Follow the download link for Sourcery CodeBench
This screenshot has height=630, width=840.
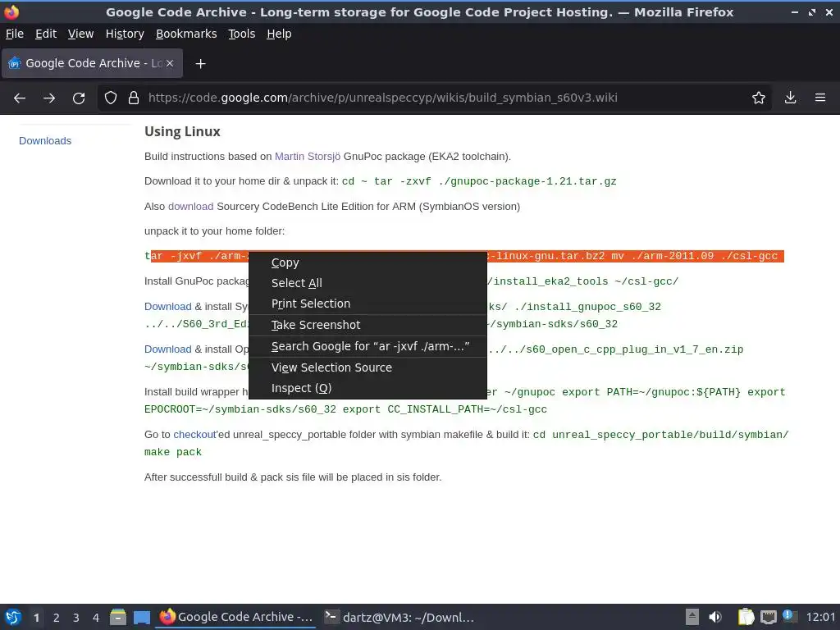click(190, 206)
